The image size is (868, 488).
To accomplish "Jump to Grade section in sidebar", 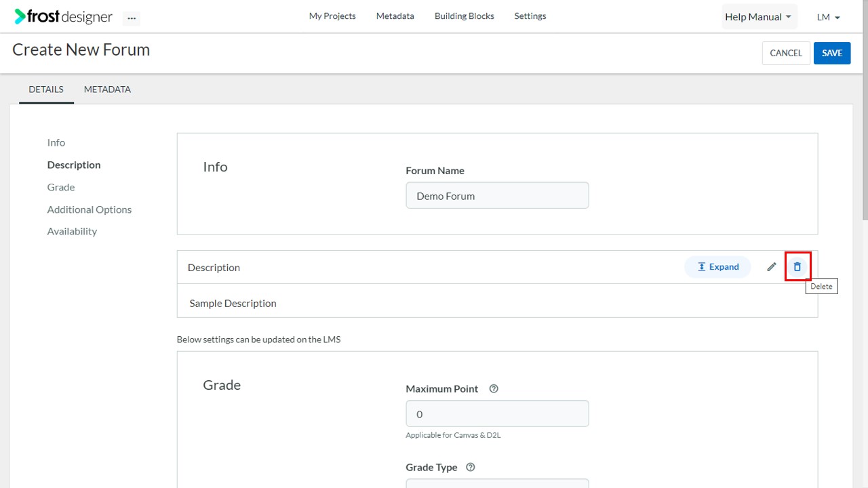I will 61,187.
